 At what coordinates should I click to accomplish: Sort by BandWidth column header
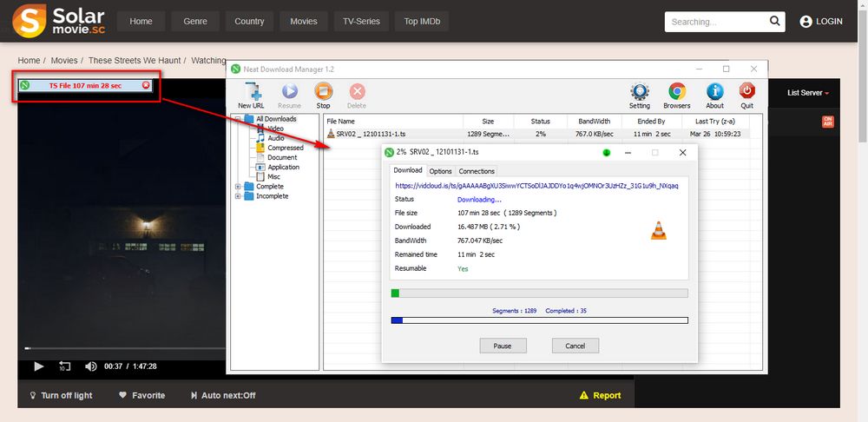click(594, 122)
